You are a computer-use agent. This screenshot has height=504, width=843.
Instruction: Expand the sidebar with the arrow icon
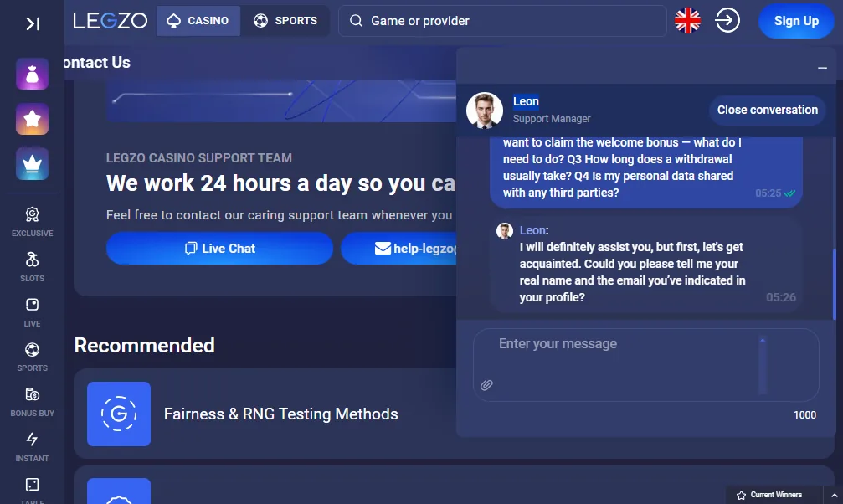(x=33, y=23)
